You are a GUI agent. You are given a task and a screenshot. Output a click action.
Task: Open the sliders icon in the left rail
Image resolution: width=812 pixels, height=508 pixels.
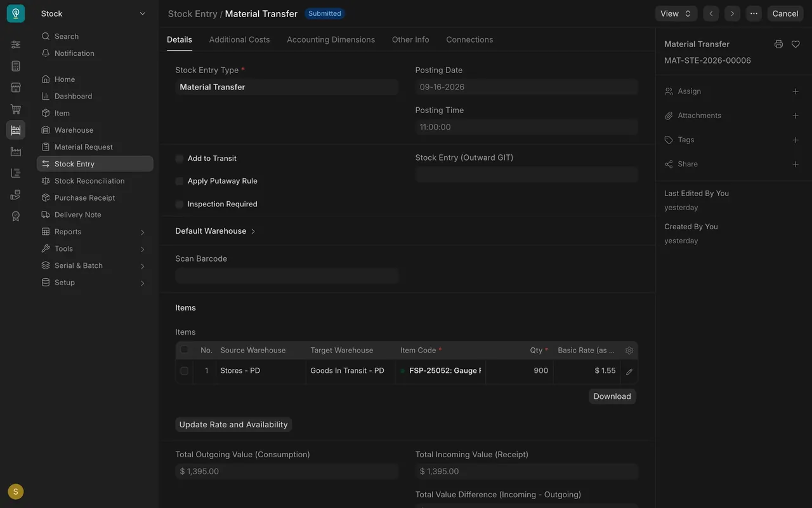coord(16,44)
